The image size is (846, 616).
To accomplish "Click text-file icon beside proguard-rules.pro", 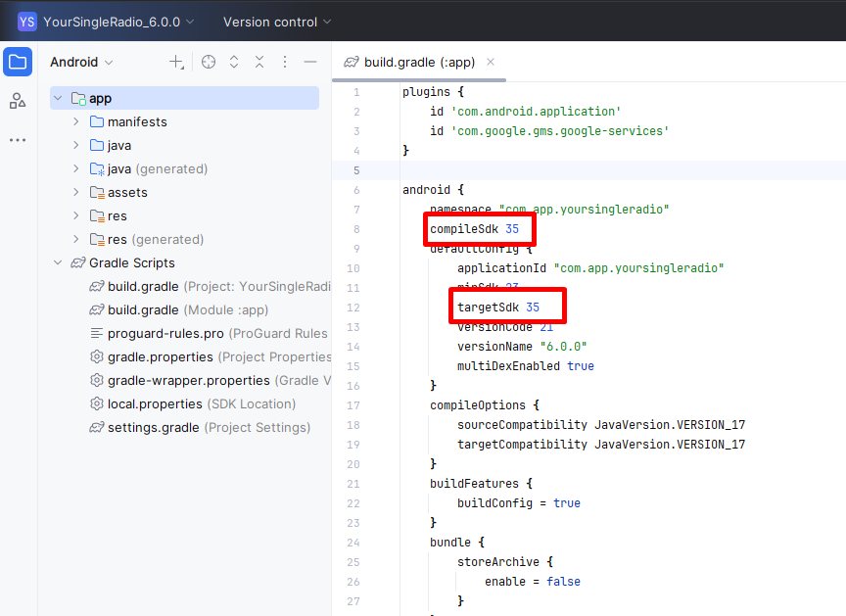I will pos(97,333).
